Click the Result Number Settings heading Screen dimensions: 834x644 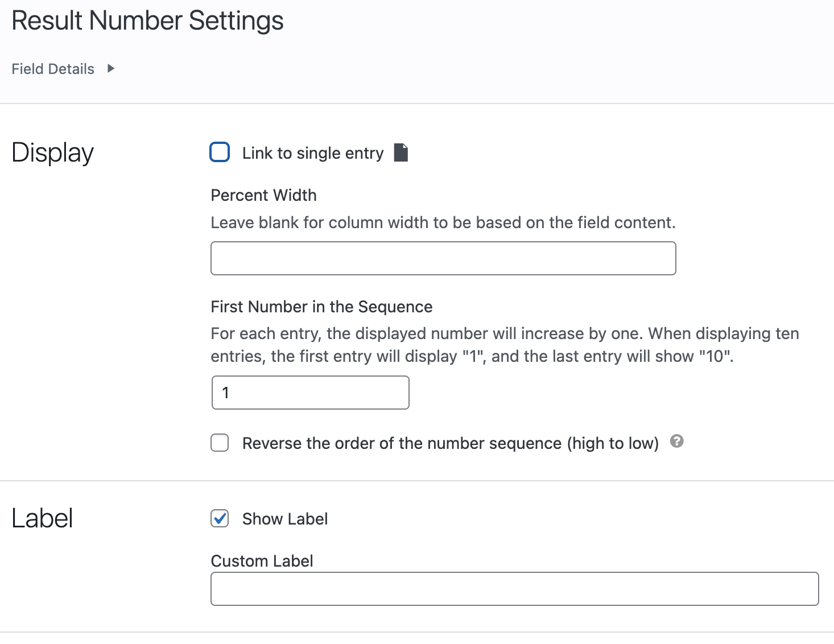point(147,20)
